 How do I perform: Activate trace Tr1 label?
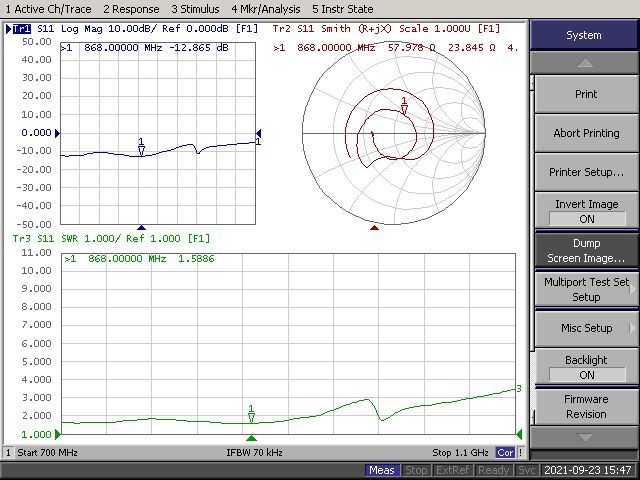[x=20, y=28]
